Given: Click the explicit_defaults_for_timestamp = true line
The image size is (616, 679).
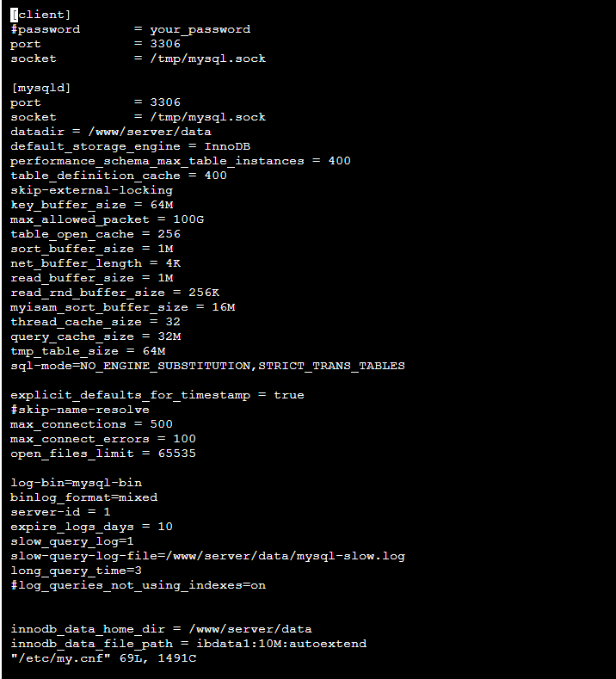Looking at the screenshot, I should pos(157,395).
